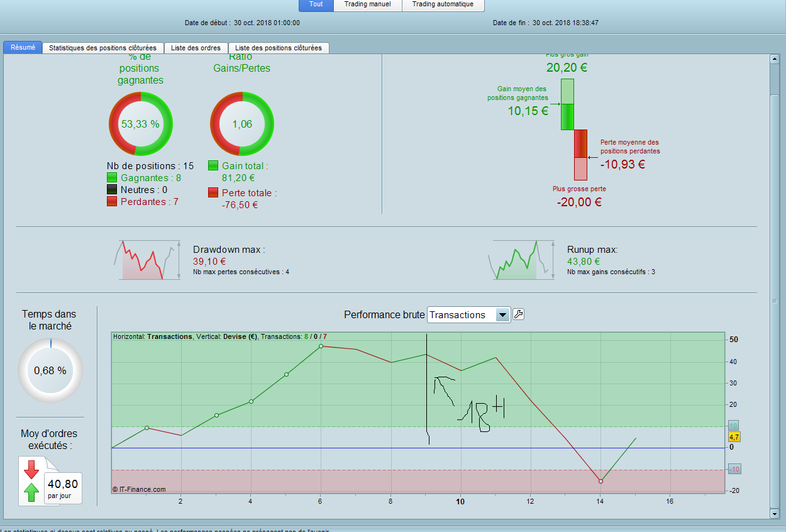Click the wrench settings icon beside Transactions

[x=519, y=314]
